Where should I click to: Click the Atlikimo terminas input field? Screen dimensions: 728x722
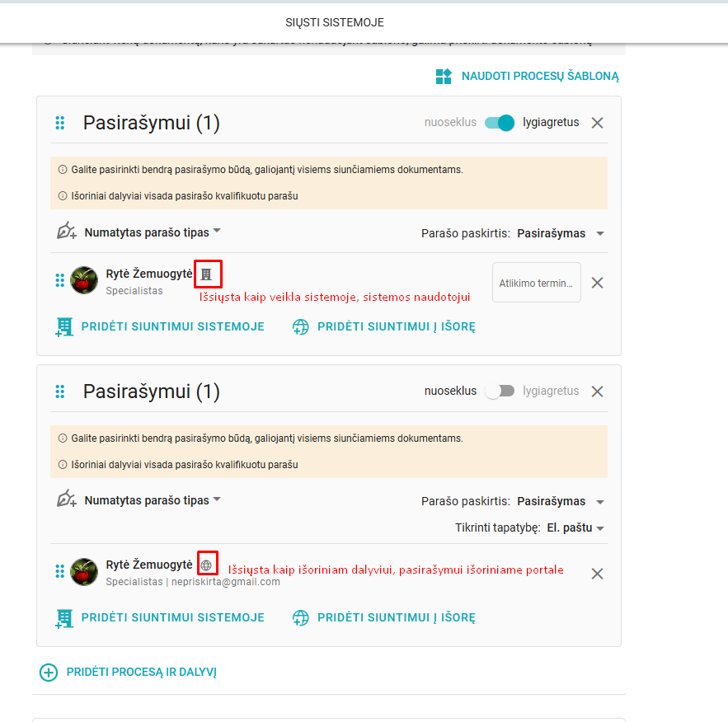(536, 283)
